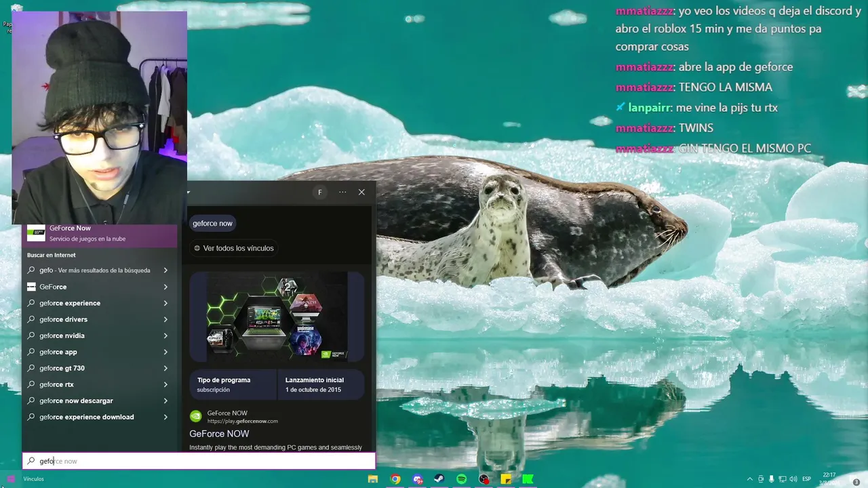Viewport: 868px width, 488px height.
Task: Expand the 'geforce gt 730' suggestion arrow
Action: (165, 368)
